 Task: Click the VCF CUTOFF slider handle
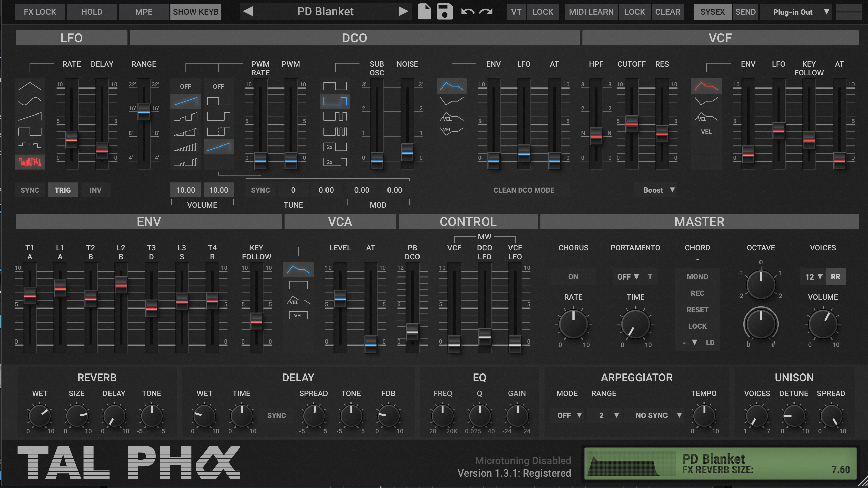tap(631, 123)
